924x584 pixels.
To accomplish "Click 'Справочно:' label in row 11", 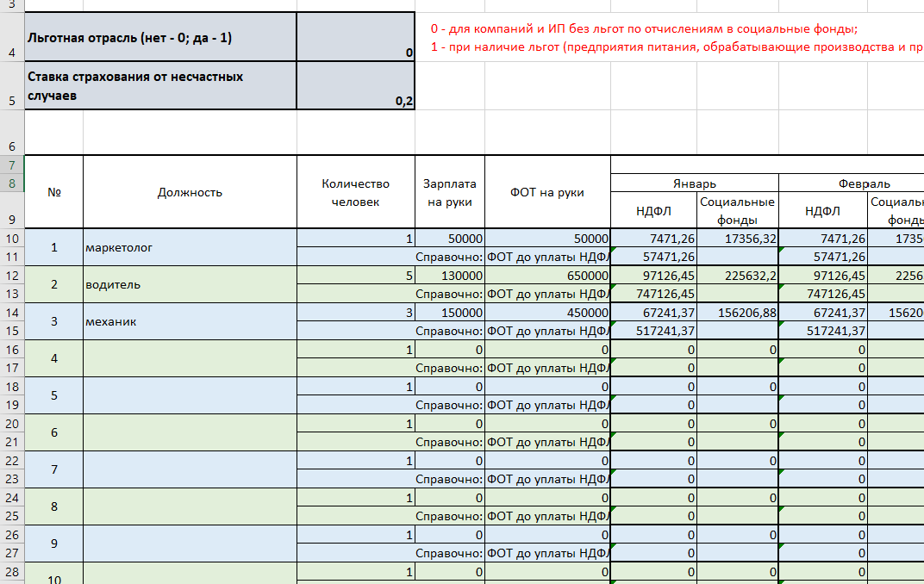I will [450, 257].
